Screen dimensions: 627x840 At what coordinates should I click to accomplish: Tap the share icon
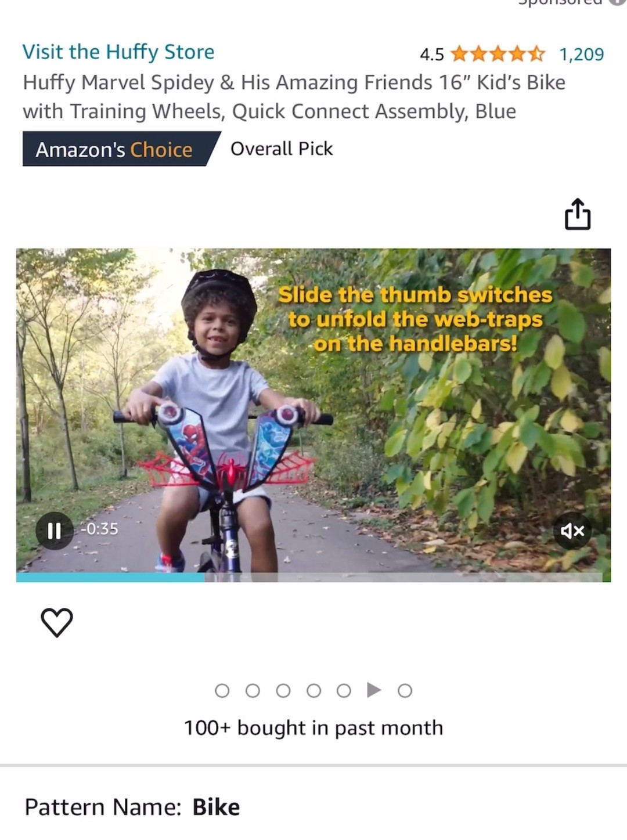[x=578, y=215]
